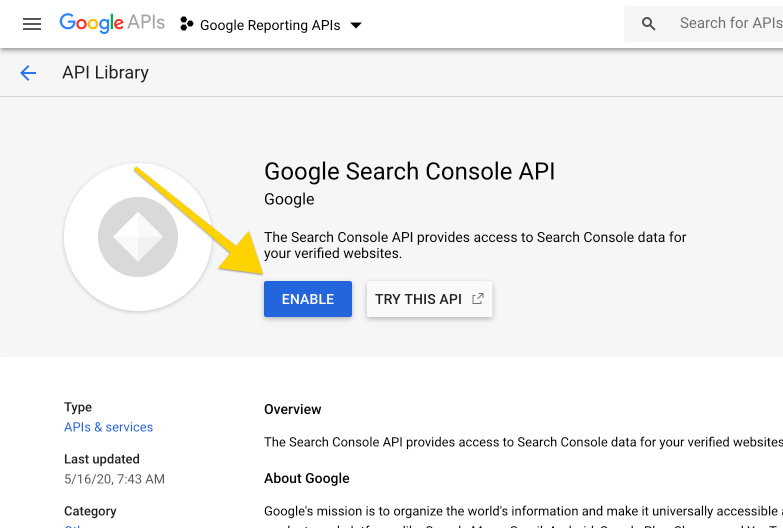Select the Google Reporting APIs project name
The width and height of the screenshot is (783, 528).
coord(270,25)
